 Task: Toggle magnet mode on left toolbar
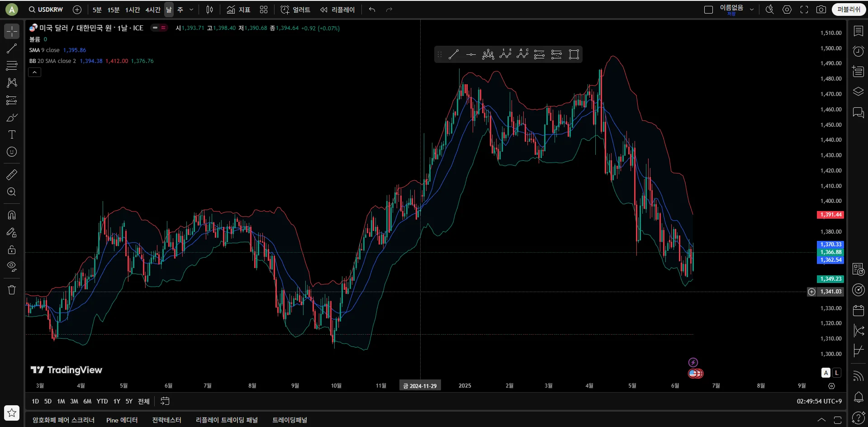pos(12,215)
